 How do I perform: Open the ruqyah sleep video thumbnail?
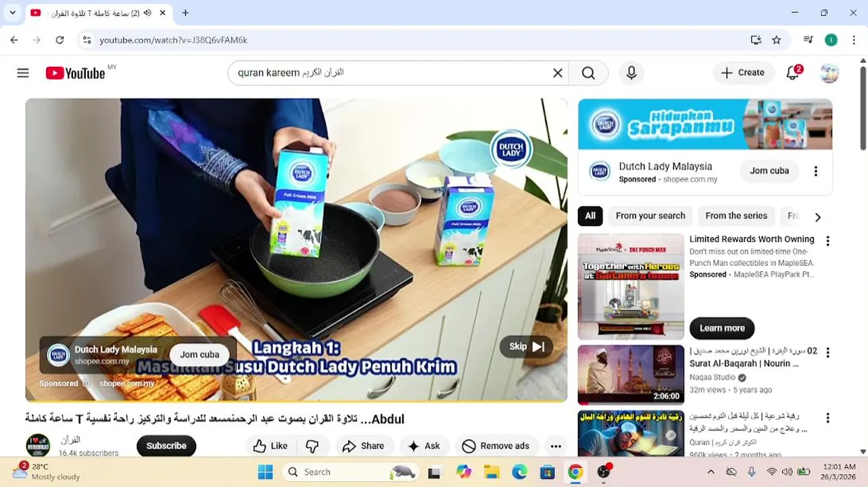point(631,434)
